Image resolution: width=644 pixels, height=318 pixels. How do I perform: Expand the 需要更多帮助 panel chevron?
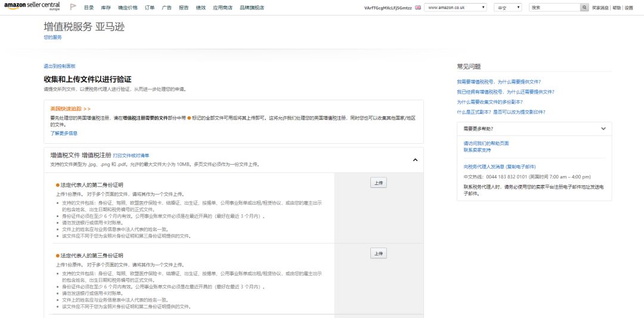tap(603, 128)
